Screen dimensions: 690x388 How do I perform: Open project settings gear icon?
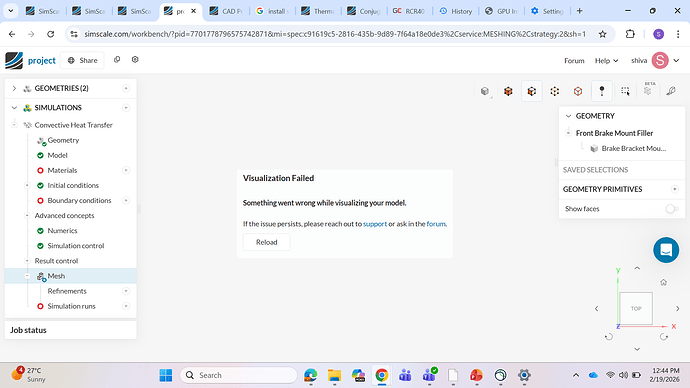pos(135,59)
